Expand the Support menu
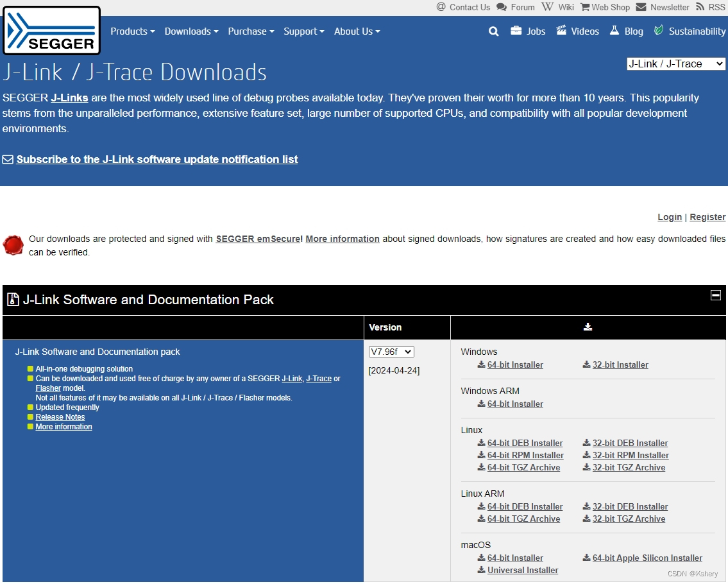Screen dimensions: 728x584 coord(304,31)
